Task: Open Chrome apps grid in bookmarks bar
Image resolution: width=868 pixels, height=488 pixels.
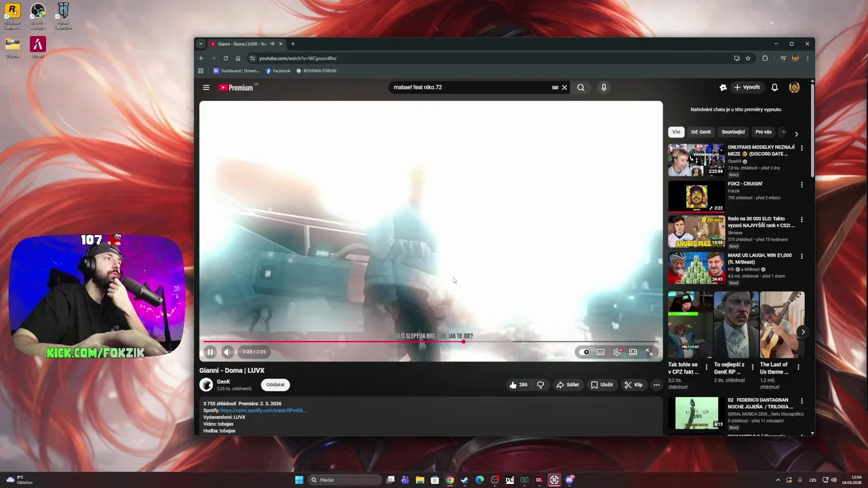Action: [x=201, y=70]
